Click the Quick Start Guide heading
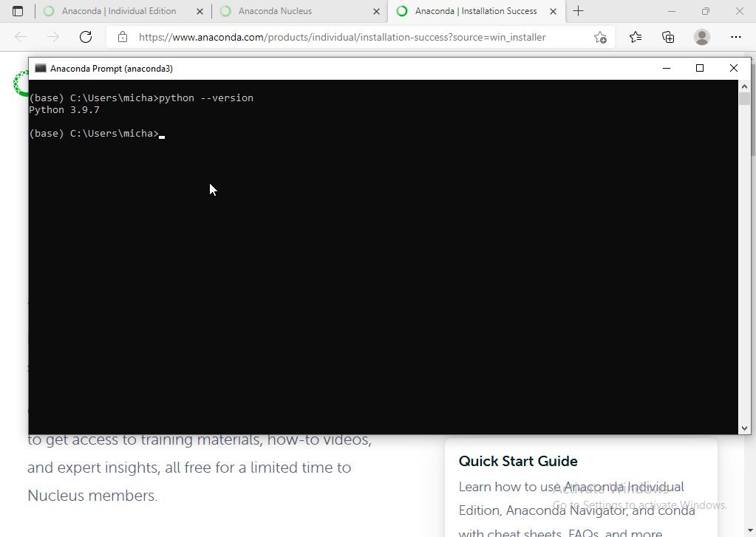The width and height of the screenshot is (756, 537). pos(518,462)
